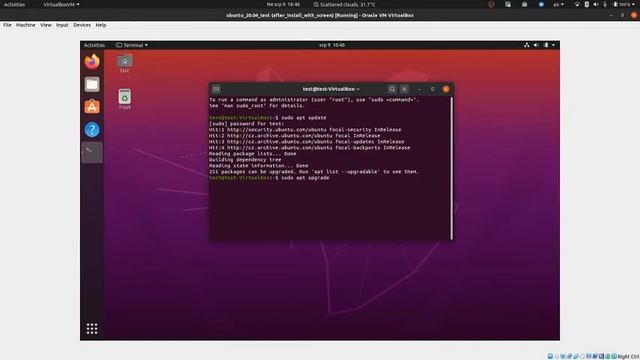Click the guest volume icon in top bar
This screenshot has width=640, height=360.
pos(536,45)
